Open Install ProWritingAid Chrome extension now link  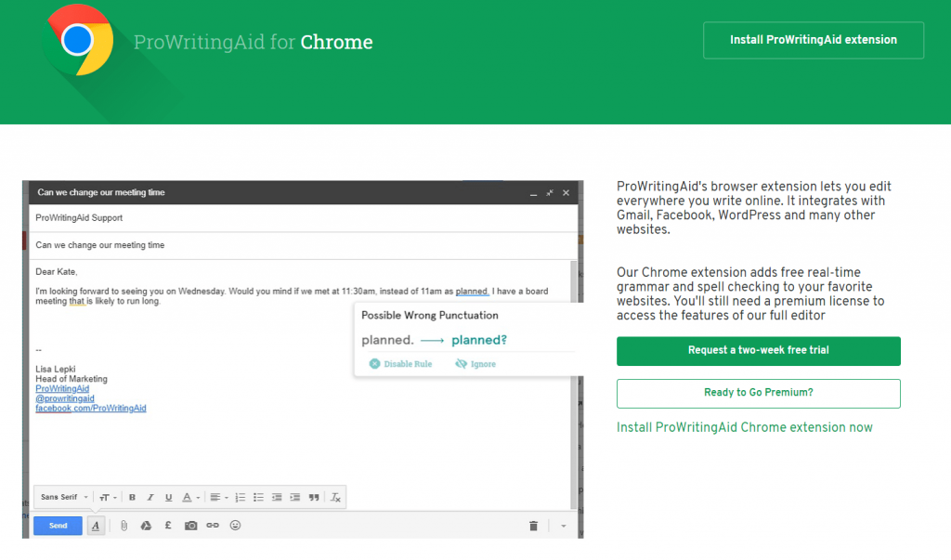(x=744, y=427)
